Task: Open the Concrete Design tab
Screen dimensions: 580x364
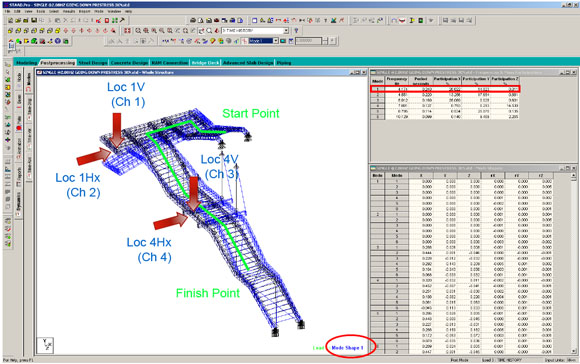Action: [129, 63]
